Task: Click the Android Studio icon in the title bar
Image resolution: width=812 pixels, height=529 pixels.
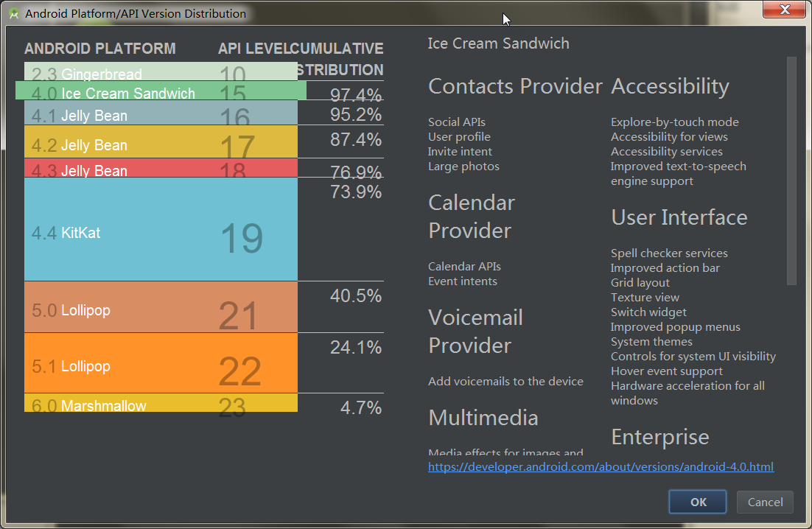Action: point(15,13)
